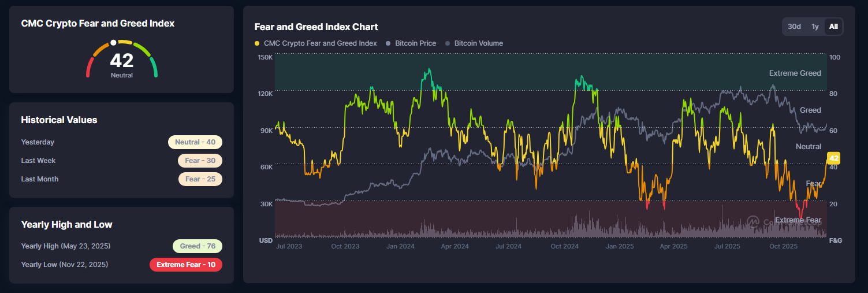This screenshot has height=293, width=868.
Task: Click the Extreme Fear - 10 yearly low badge
Action: 186,265
